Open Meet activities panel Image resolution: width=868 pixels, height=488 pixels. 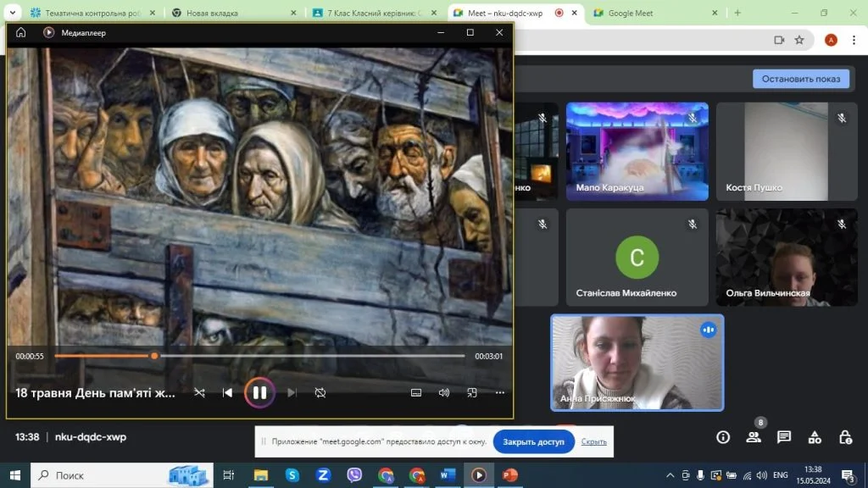pyautogui.click(x=815, y=437)
